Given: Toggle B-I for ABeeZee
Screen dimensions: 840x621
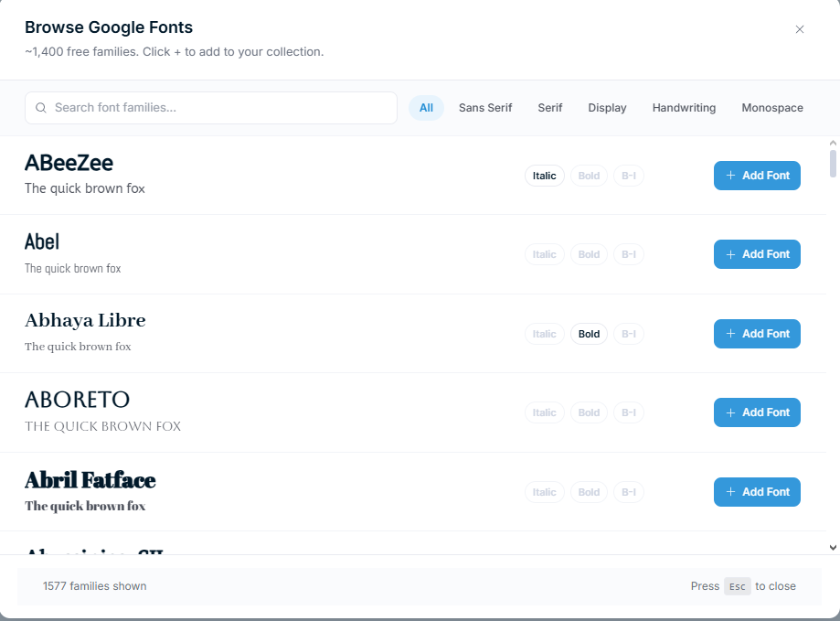Looking at the screenshot, I should (x=629, y=176).
